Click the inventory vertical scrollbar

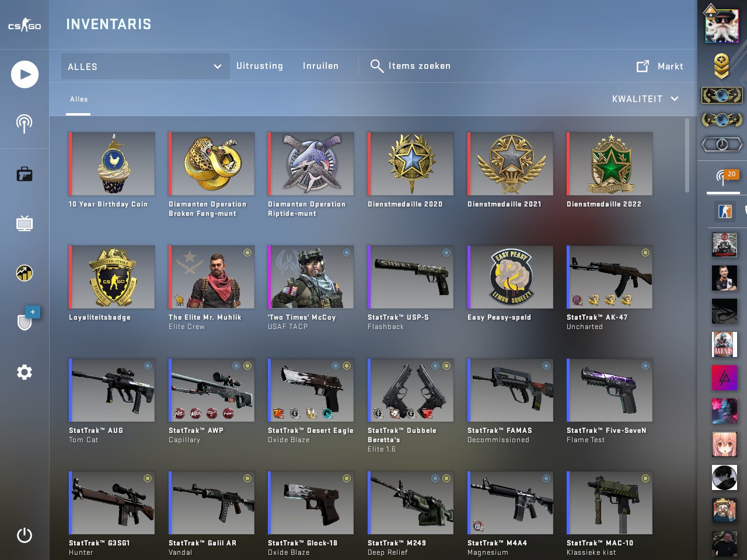[687, 155]
